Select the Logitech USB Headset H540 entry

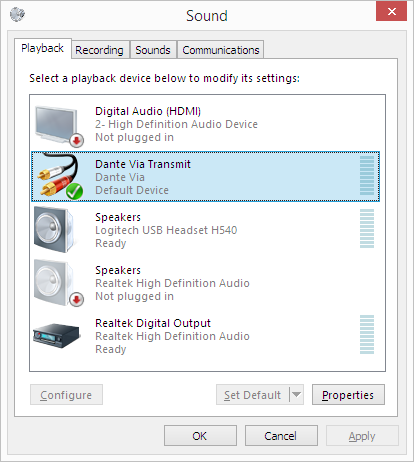(205, 230)
